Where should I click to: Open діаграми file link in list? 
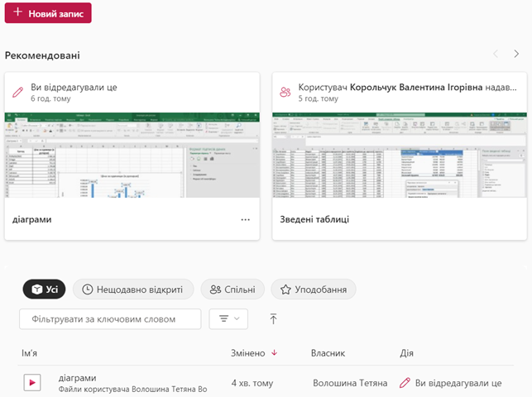click(x=78, y=378)
